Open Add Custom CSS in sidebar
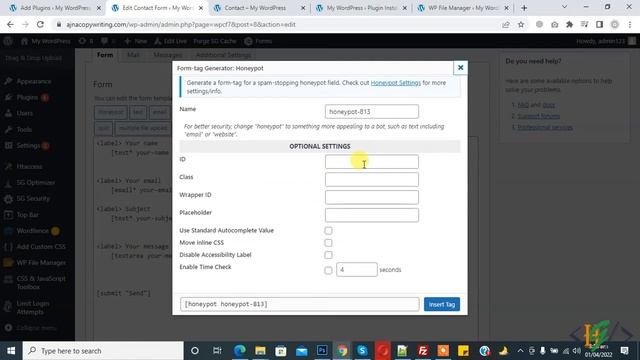The width and height of the screenshot is (640, 360). [41, 247]
